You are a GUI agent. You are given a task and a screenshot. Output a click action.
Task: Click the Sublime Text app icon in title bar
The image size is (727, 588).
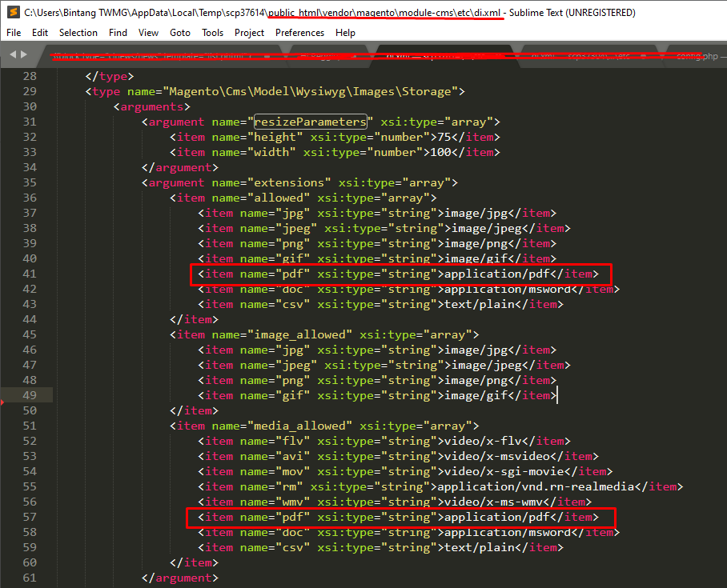point(12,12)
